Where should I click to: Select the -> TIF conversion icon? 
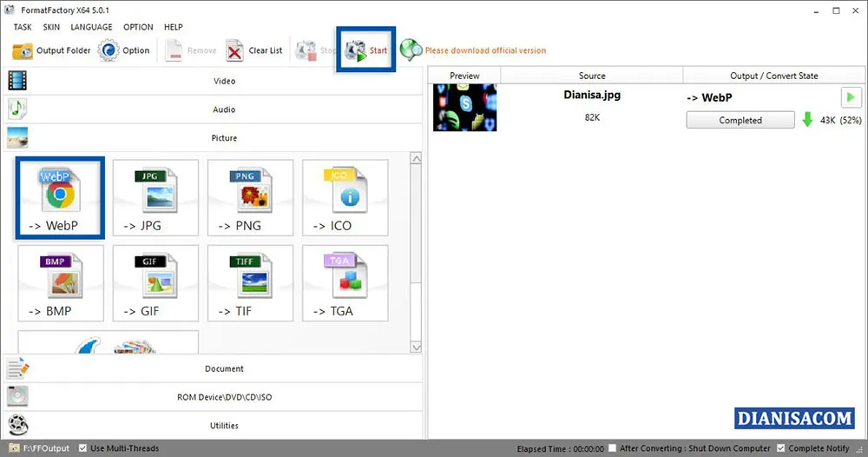(250, 283)
